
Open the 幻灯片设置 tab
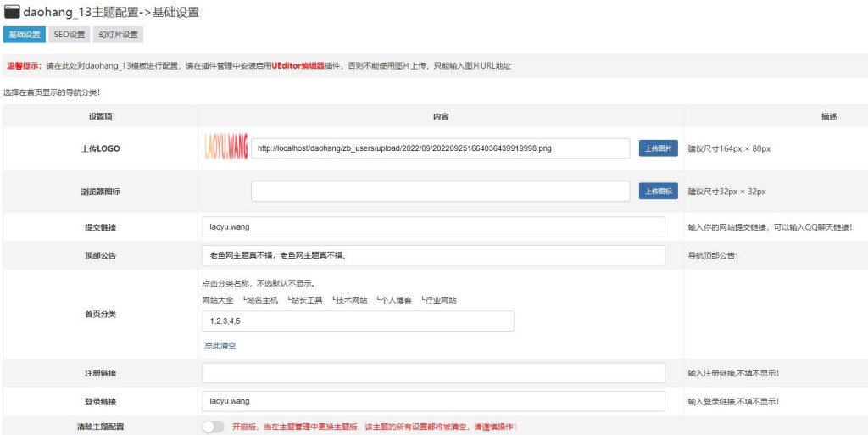(118, 35)
